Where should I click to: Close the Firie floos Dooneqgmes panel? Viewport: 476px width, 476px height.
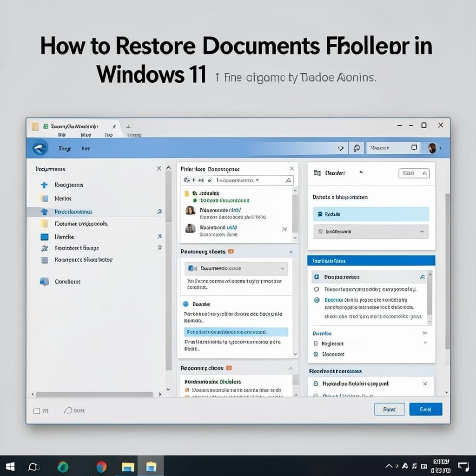[x=292, y=168]
